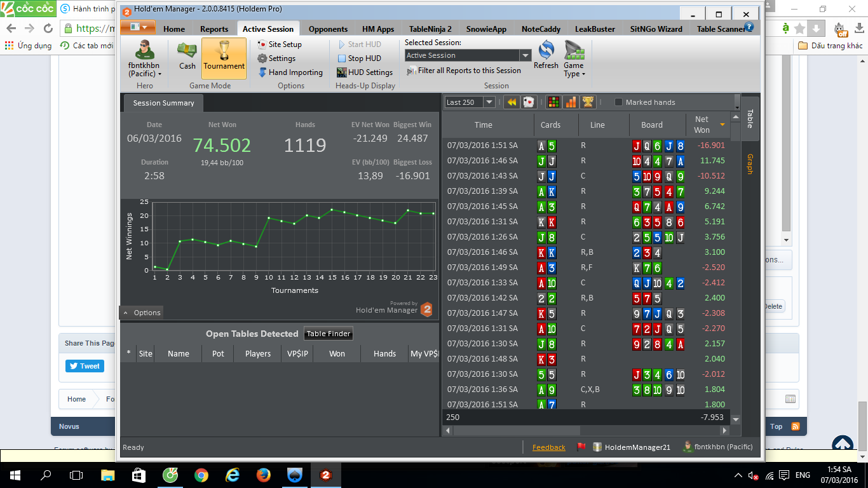This screenshot has height=488, width=868.
Task: Click the Feedback link in status bar
Action: pyautogui.click(x=548, y=447)
